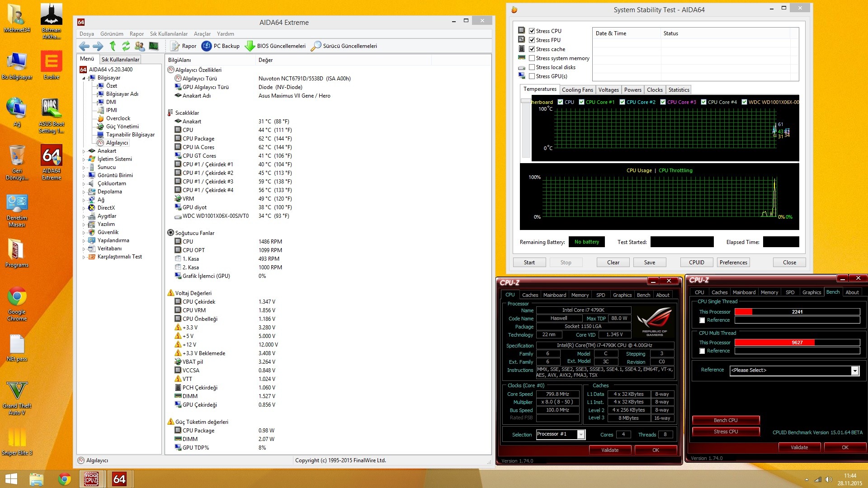The height and width of the screenshot is (488, 868).
Task: Toggle Stress cache checkbox
Action: [532, 49]
